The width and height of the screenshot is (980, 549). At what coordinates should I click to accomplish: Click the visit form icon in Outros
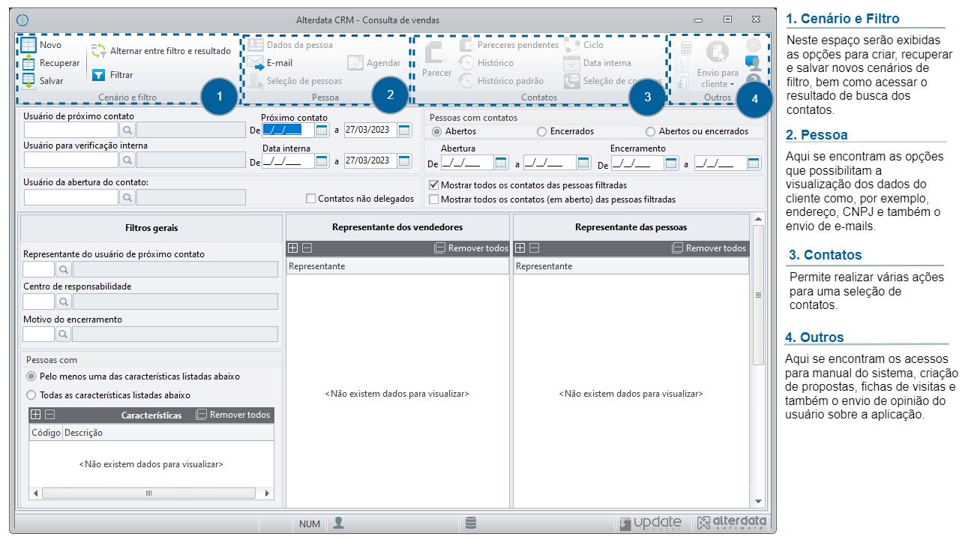(x=682, y=81)
